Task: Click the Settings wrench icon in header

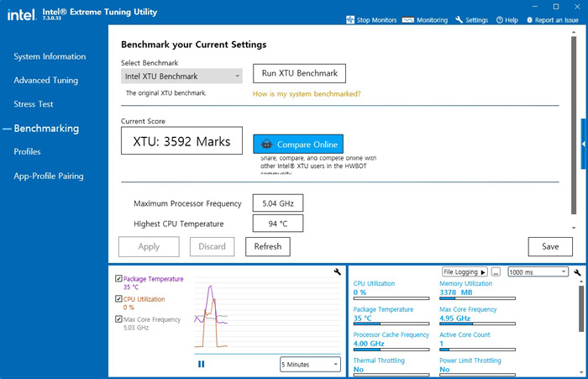Action: tap(459, 20)
